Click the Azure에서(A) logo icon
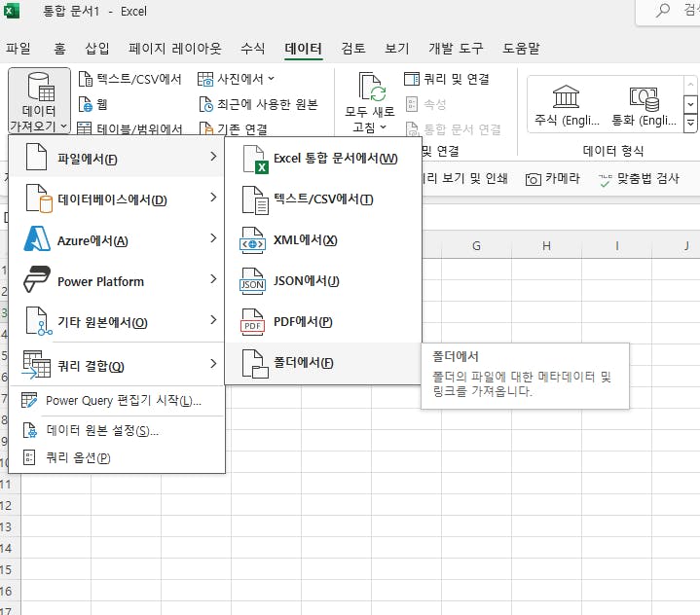The height and width of the screenshot is (615, 700). point(37,238)
